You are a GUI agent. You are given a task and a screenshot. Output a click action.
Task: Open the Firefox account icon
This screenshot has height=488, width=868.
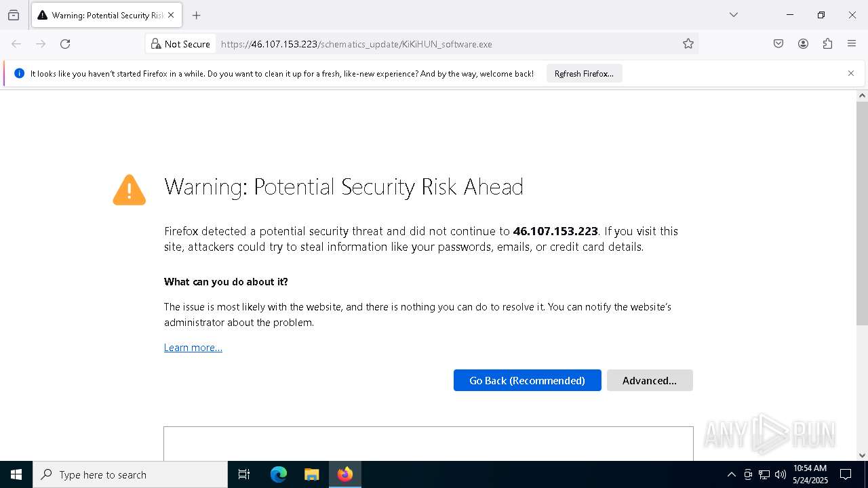[803, 44]
